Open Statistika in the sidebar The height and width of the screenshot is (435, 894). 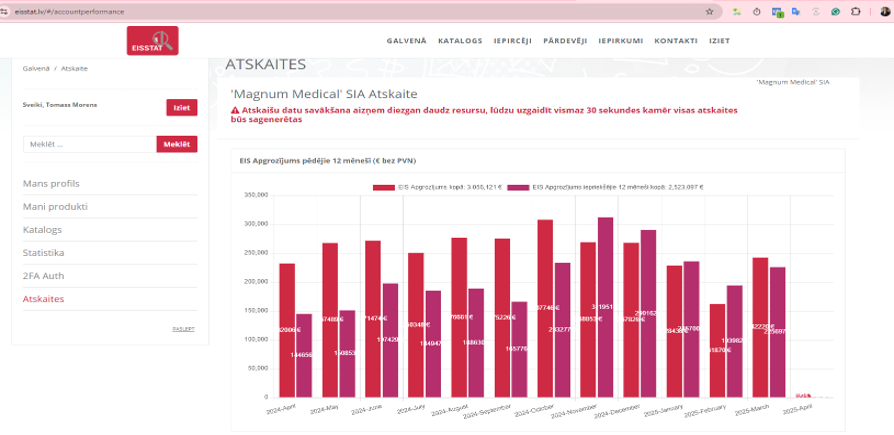[43, 253]
